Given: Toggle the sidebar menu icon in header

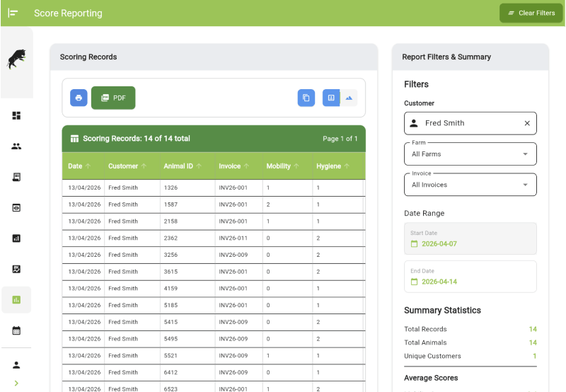Looking at the screenshot, I should pos(13,13).
